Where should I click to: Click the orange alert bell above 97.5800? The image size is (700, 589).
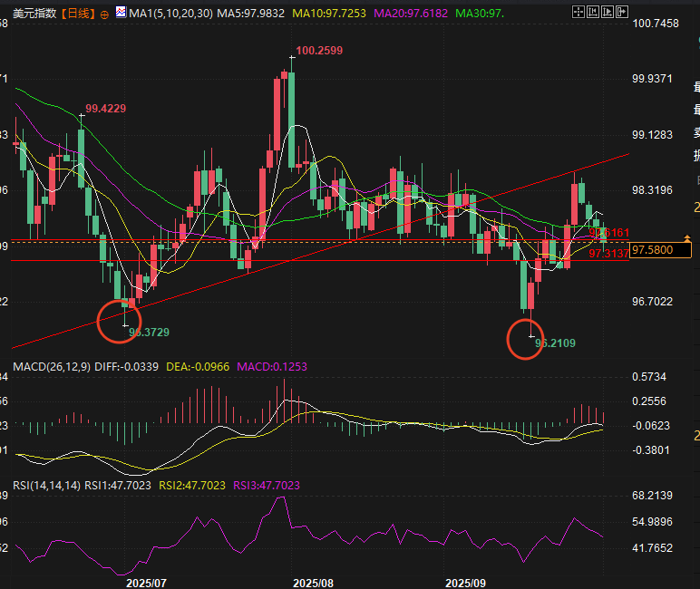pos(686,237)
